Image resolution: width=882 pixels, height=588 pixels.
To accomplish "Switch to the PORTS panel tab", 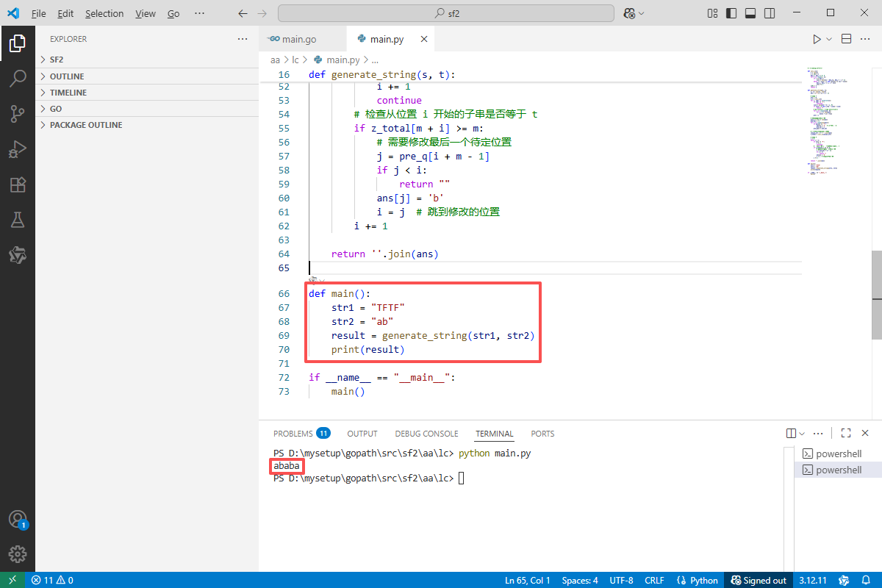I will click(542, 434).
